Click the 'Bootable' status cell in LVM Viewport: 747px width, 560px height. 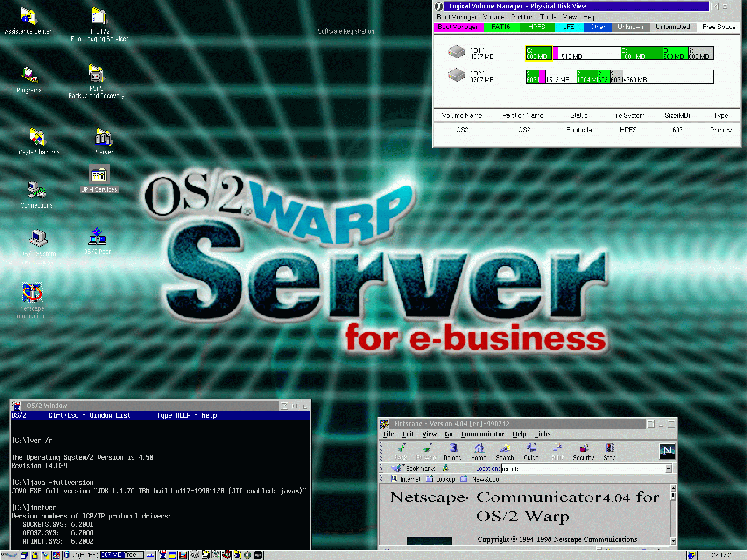(x=579, y=130)
